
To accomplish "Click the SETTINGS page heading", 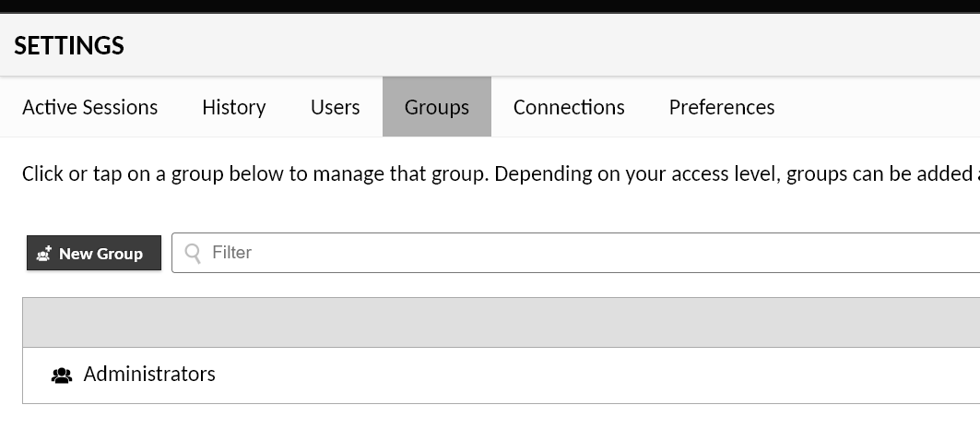I will pos(69,45).
